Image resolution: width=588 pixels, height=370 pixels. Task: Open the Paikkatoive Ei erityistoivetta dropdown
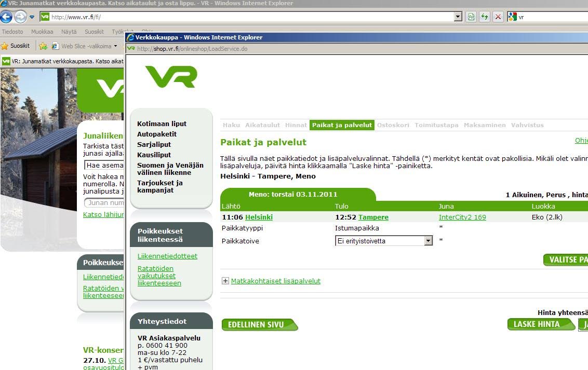coord(384,241)
